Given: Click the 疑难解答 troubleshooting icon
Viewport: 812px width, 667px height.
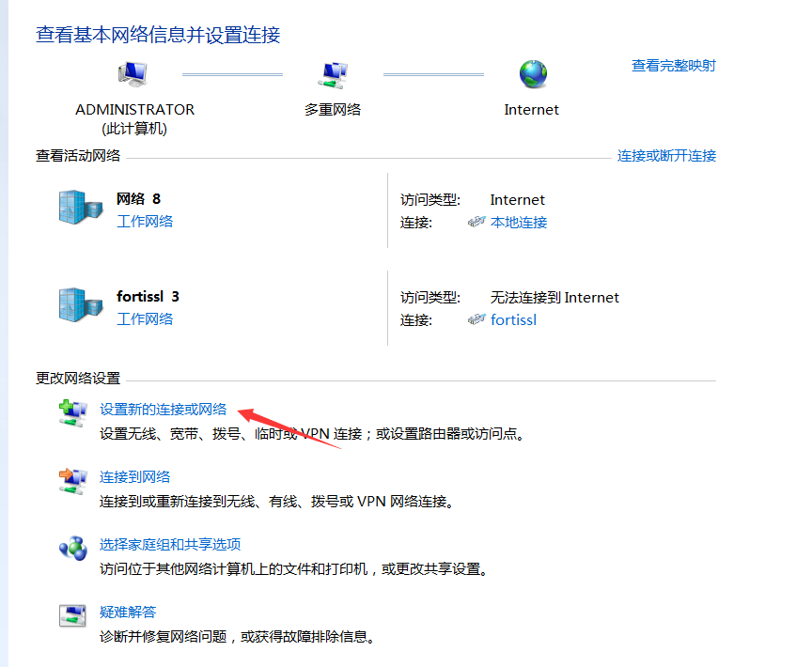Looking at the screenshot, I should coord(72,615).
